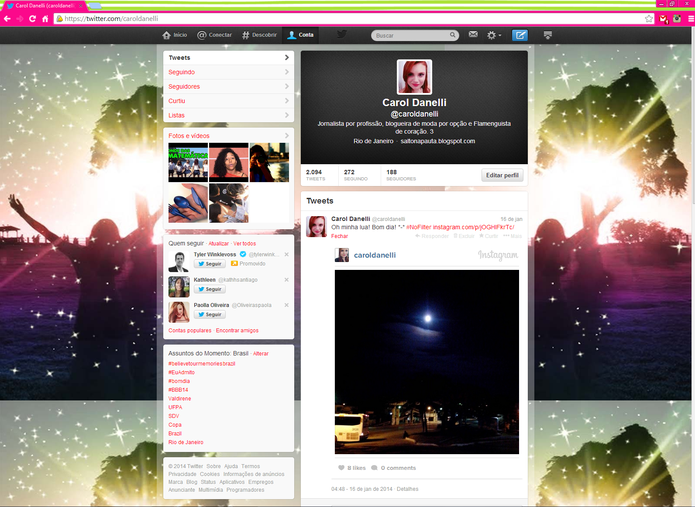
Task: Open the Tweets list in sidebar
Action: 229,58
